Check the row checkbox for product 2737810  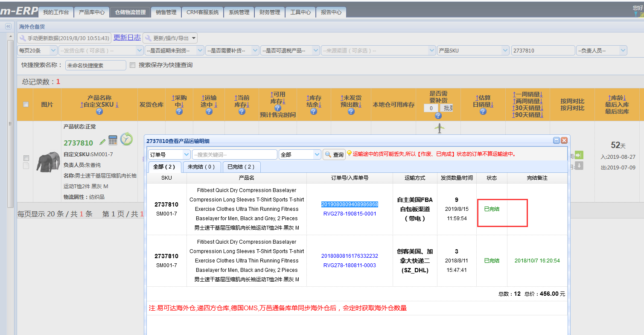(26, 158)
